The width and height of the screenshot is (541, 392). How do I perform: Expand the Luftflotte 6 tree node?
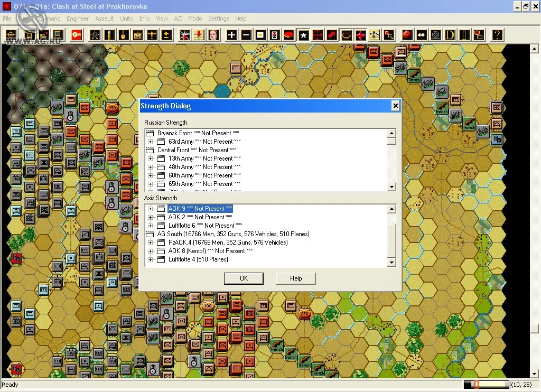tap(150, 226)
